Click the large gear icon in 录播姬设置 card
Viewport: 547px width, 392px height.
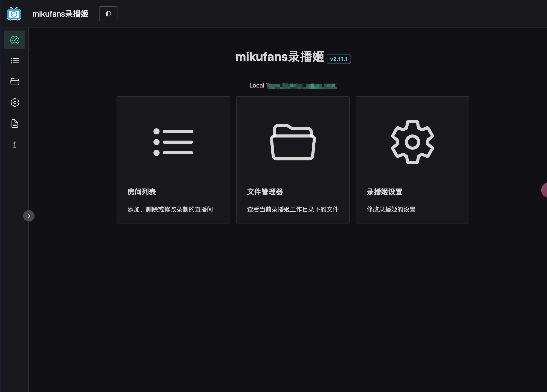click(x=412, y=142)
